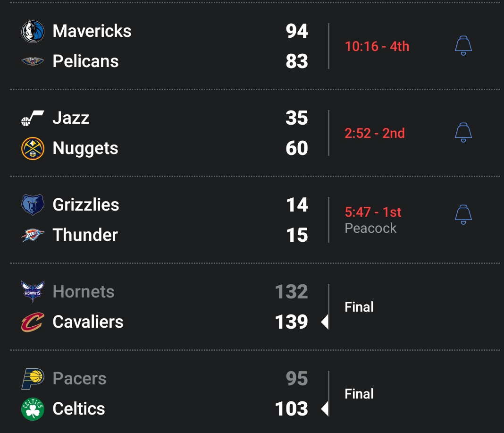Image resolution: width=504 pixels, height=433 pixels.
Task: Open the Mavericks team name link
Action: click(92, 31)
